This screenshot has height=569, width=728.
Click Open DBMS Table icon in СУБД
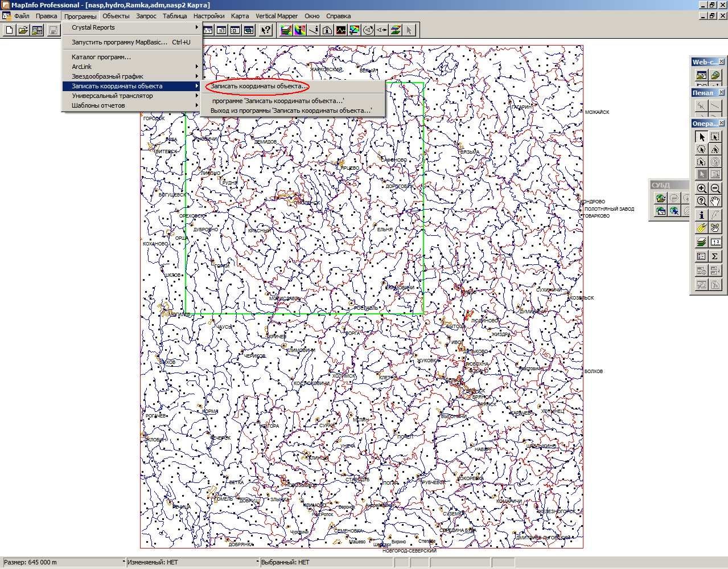[x=660, y=198]
